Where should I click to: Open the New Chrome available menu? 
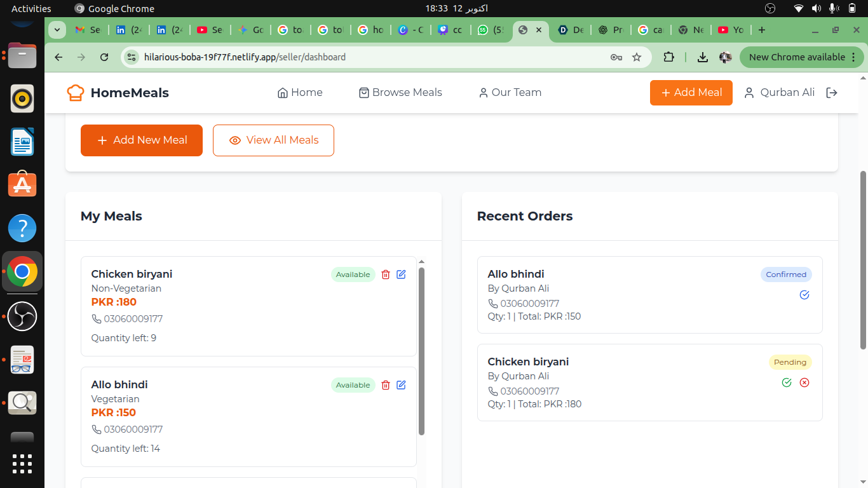[x=803, y=57]
